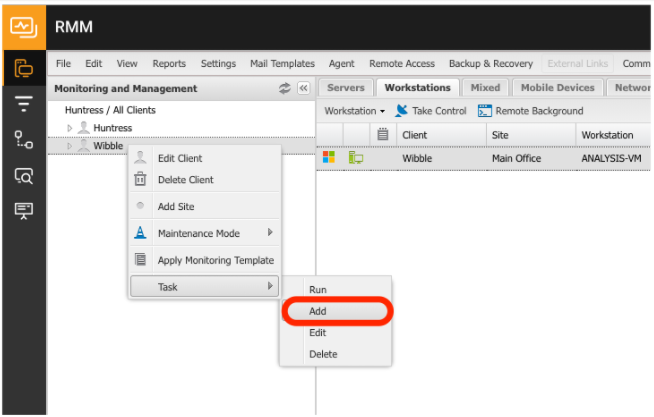Switch to the Servers tab

[x=346, y=88]
